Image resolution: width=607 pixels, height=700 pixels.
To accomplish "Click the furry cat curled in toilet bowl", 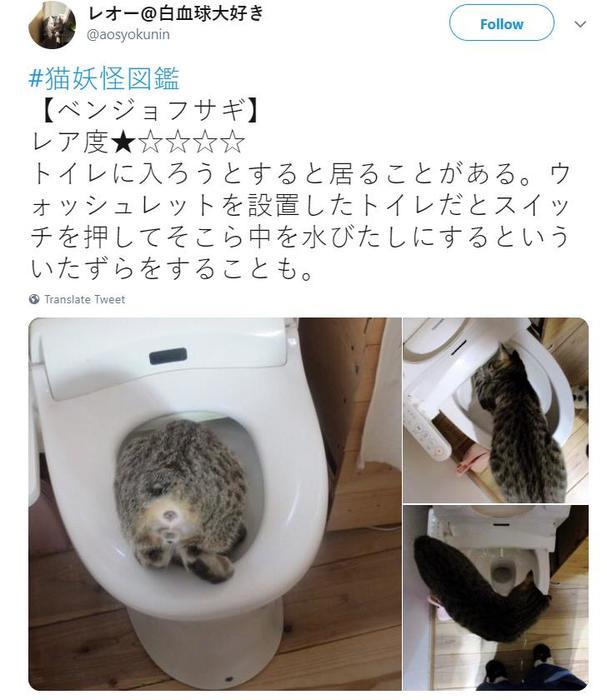I will [x=180, y=500].
